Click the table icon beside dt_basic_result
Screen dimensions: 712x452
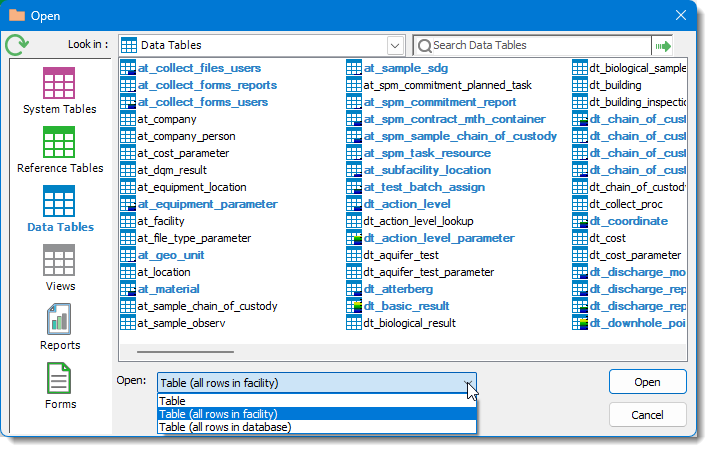click(x=354, y=306)
